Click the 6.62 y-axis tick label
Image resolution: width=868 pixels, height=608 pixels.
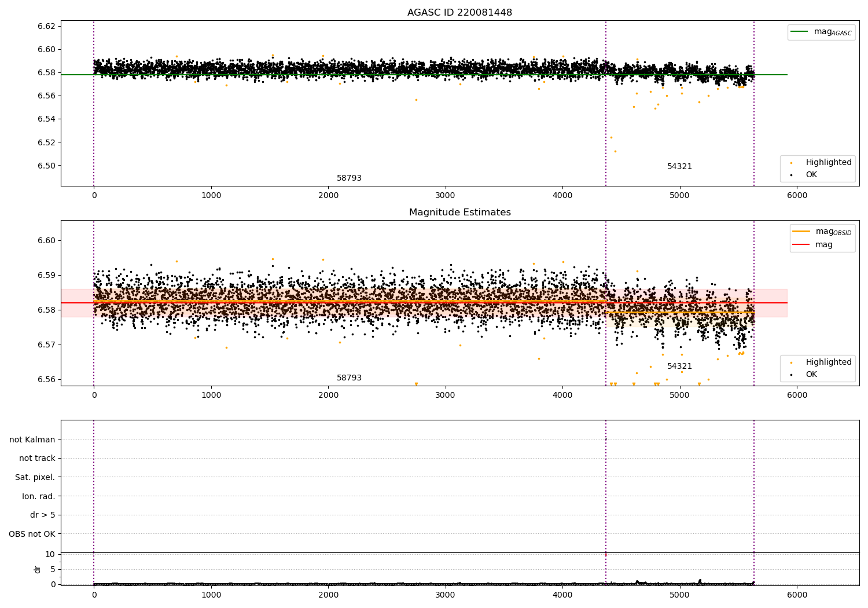(x=46, y=26)
